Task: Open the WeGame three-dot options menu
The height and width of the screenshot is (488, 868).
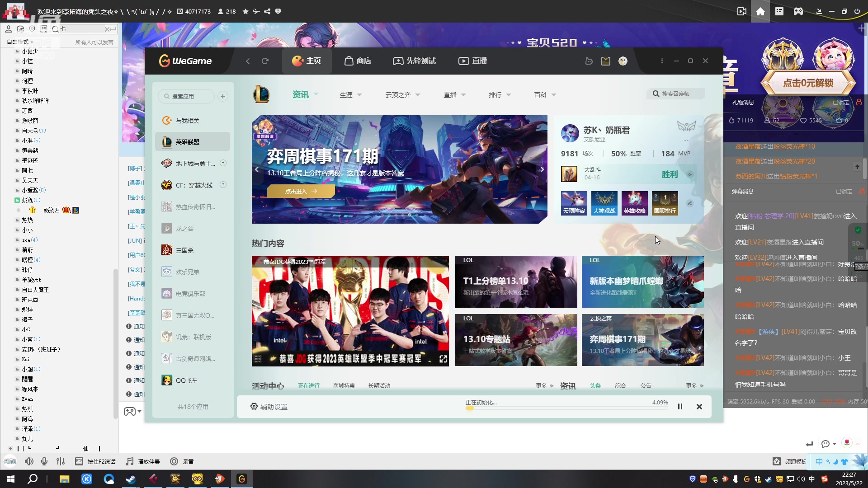Action: pyautogui.click(x=662, y=61)
